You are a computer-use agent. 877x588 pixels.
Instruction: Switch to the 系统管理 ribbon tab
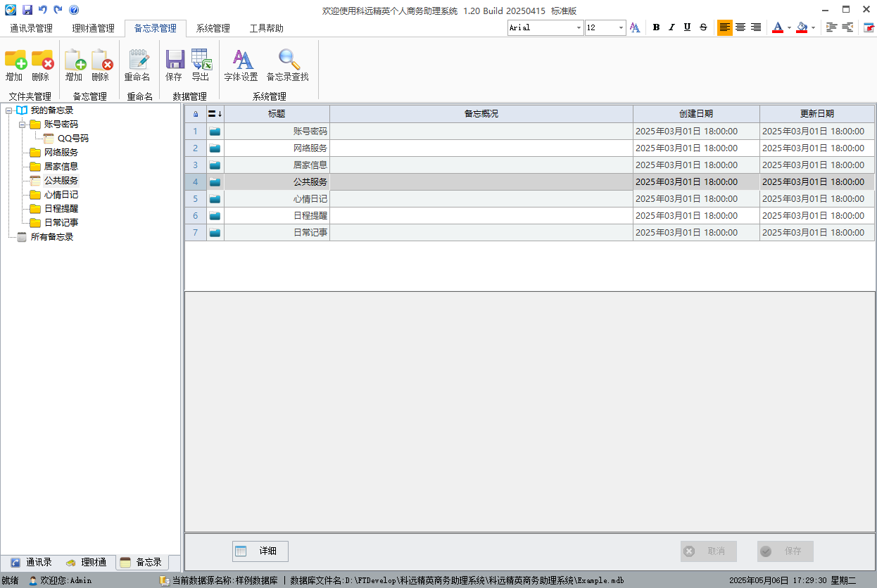click(213, 29)
